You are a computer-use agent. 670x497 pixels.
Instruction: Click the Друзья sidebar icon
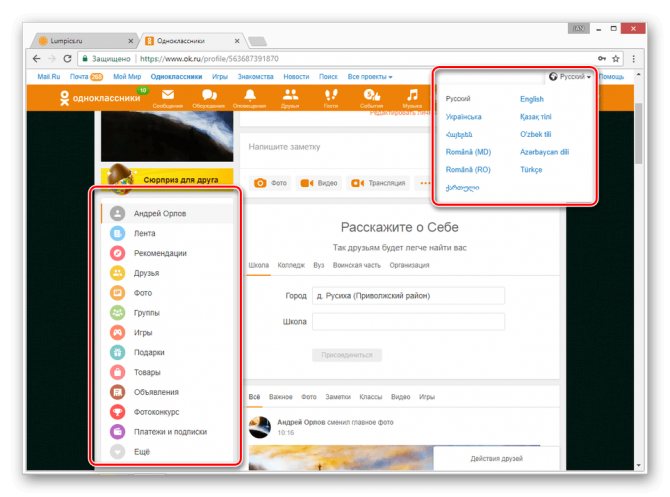pyautogui.click(x=118, y=273)
